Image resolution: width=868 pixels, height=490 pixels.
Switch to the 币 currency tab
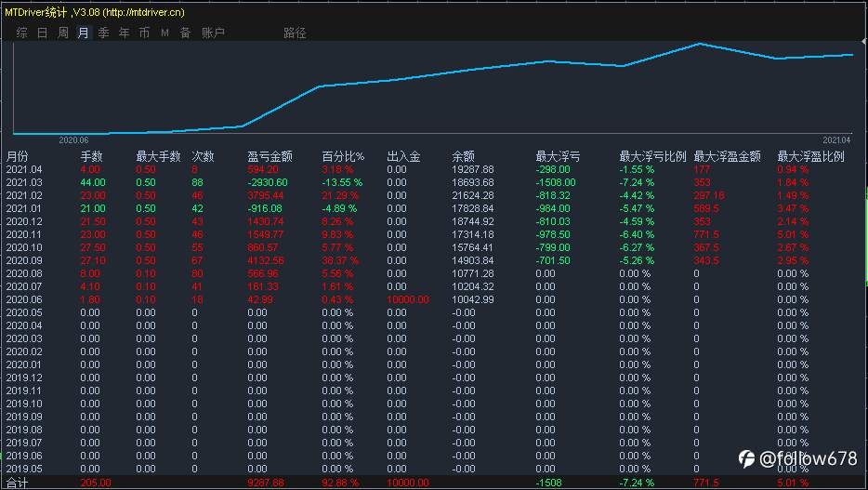(x=144, y=33)
